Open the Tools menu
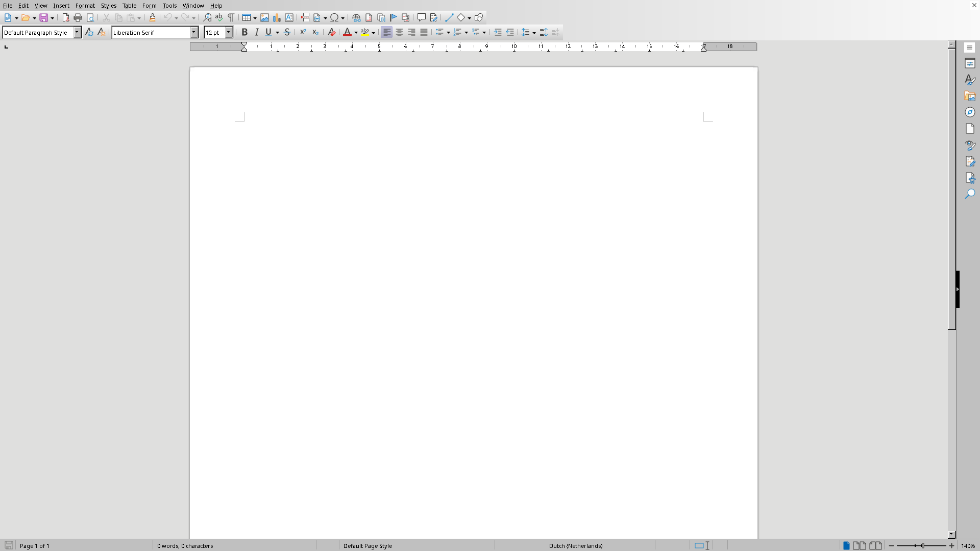 [169, 6]
